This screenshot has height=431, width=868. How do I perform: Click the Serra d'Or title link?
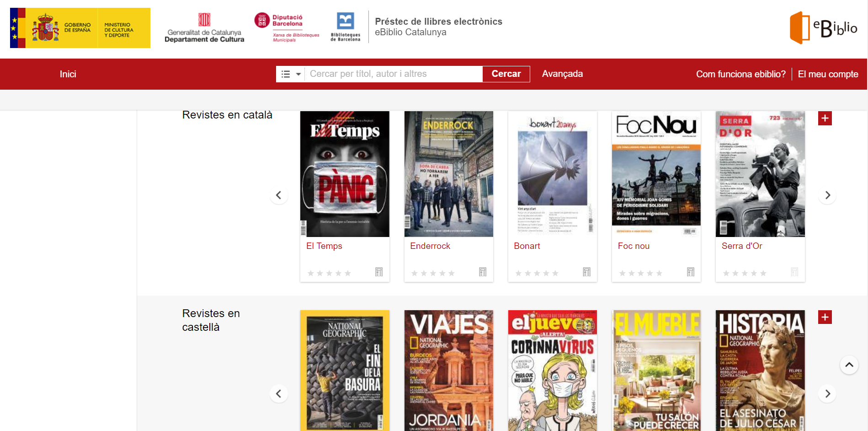pos(742,246)
